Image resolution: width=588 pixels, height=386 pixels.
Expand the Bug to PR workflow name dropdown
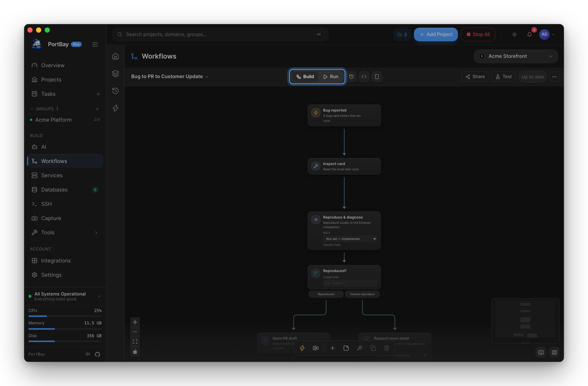pyautogui.click(x=170, y=76)
